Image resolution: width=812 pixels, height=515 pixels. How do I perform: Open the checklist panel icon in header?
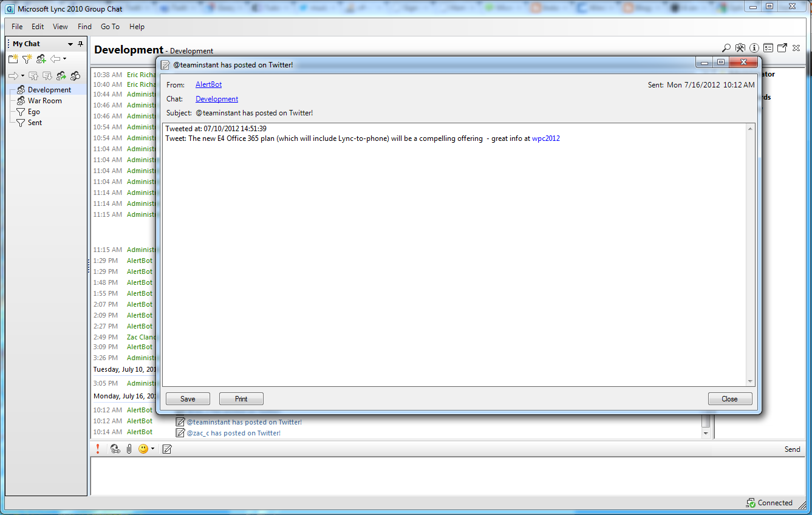pyautogui.click(x=768, y=48)
